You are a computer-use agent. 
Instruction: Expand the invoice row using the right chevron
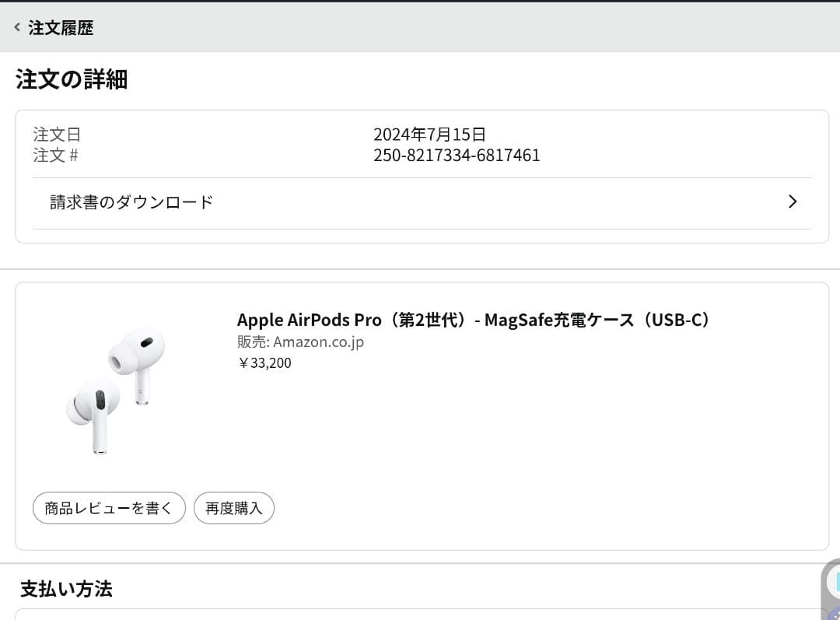(x=793, y=201)
